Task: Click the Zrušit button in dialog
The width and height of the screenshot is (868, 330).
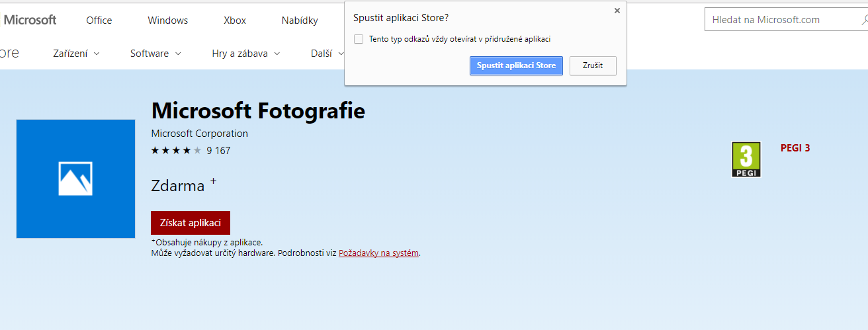Action: [x=593, y=65]
